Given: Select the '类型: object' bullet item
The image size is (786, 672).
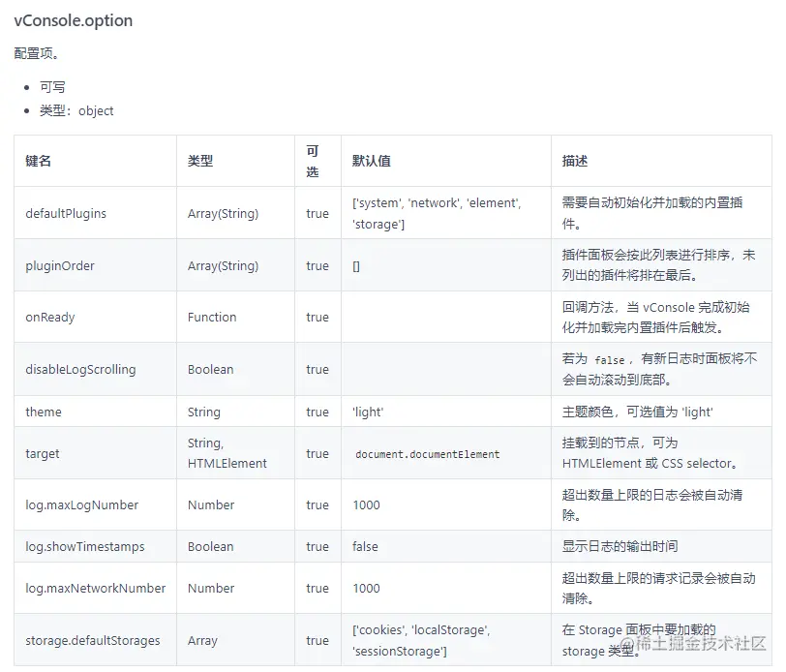Looking at the screenshot, I should point(76,110).
